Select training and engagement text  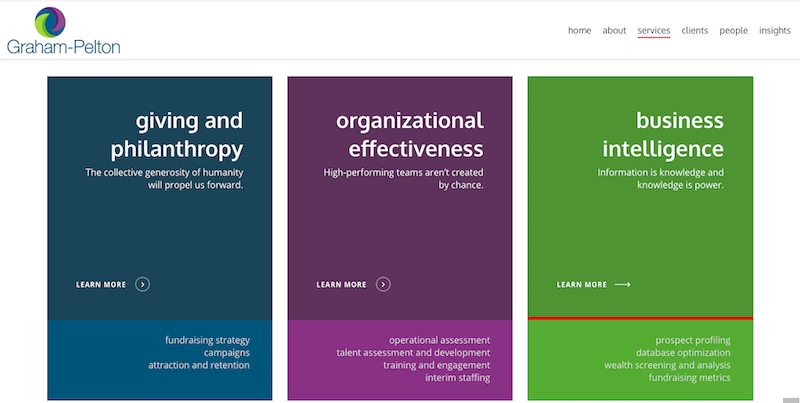[x=437, y=365]
